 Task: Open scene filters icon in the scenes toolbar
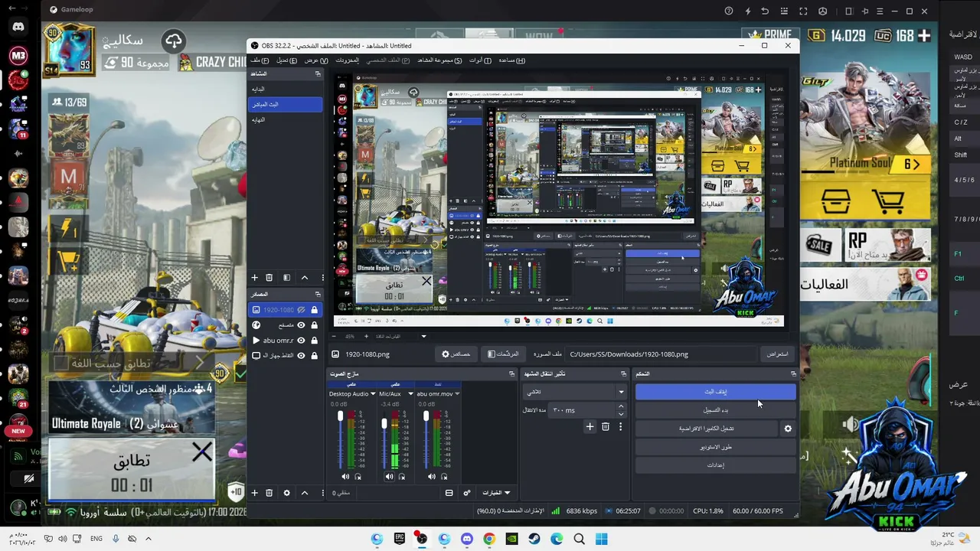[x=286, y=278]
